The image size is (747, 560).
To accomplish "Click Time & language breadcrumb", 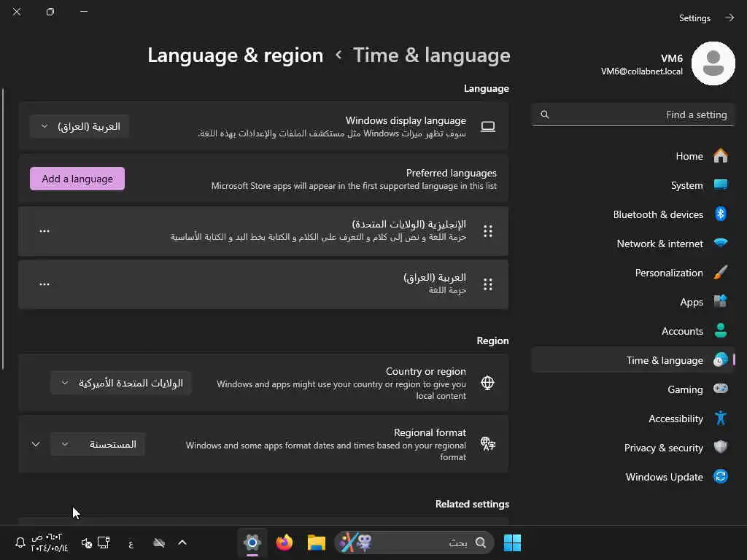I will 432,55.
